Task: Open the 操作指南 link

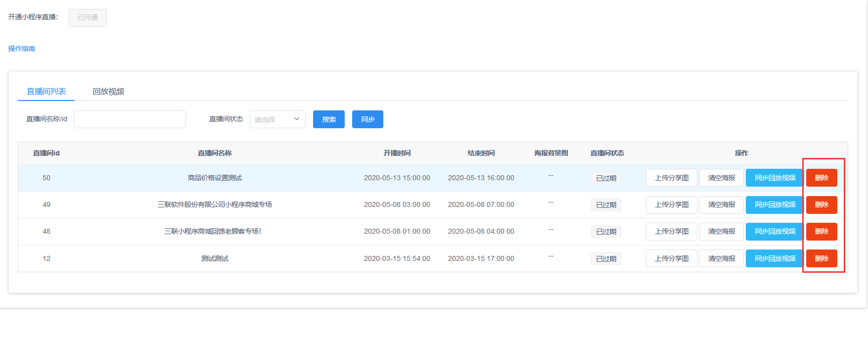Action: (x=22, y=49)
